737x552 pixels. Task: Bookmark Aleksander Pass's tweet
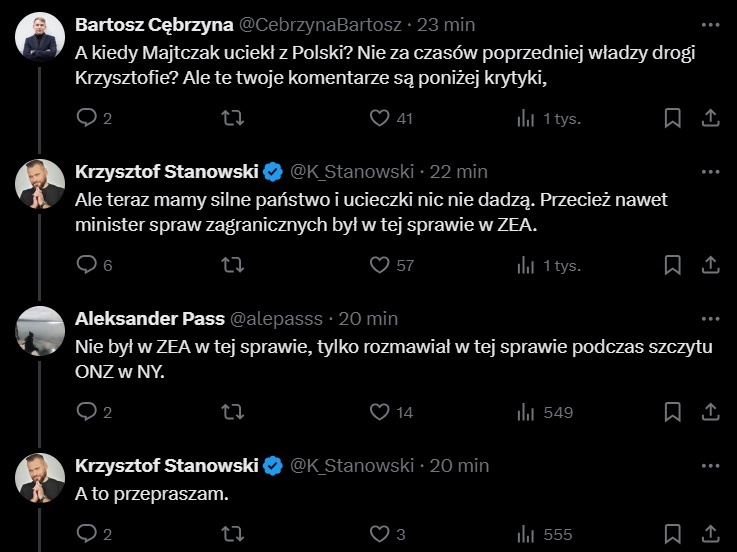(x=673, y=412)
